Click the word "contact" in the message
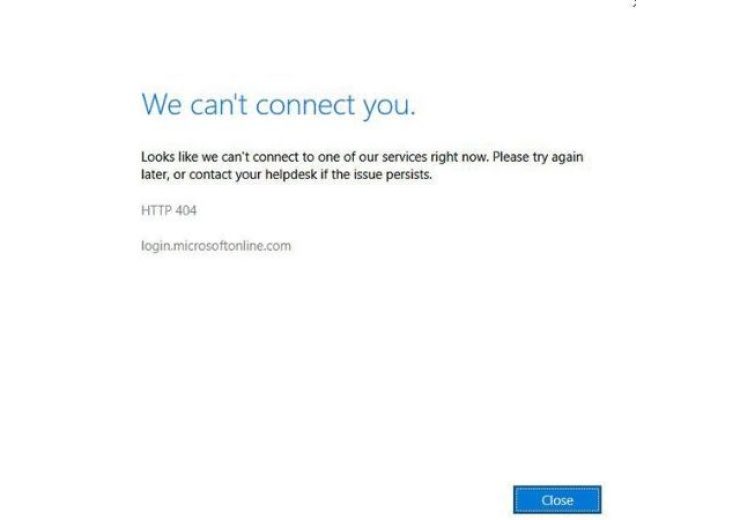Viewport: 740px width, 520px height. pos(210,175)
